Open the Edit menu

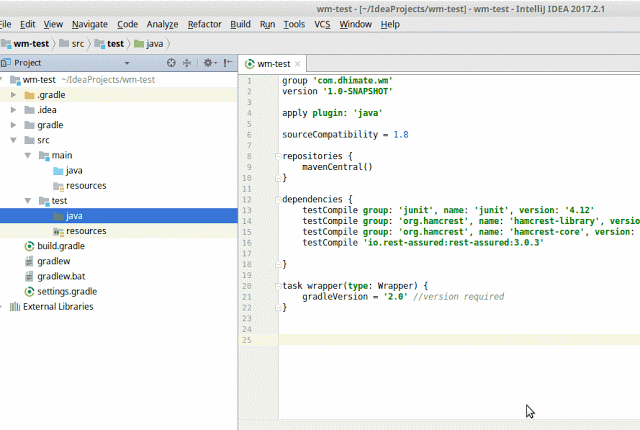pyautogui.click(x=28, y=24)
